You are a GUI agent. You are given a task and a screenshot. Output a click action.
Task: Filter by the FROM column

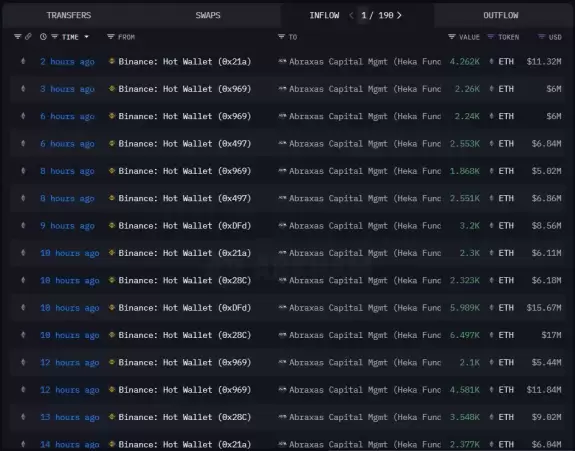click(110, 37)
